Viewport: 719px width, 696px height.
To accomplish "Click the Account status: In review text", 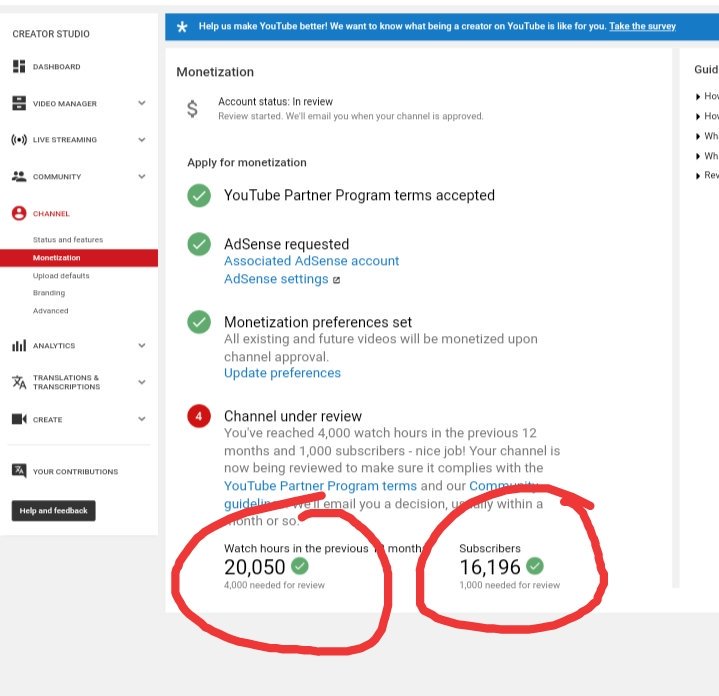I will pyautogui.click(x=275, y=101).
